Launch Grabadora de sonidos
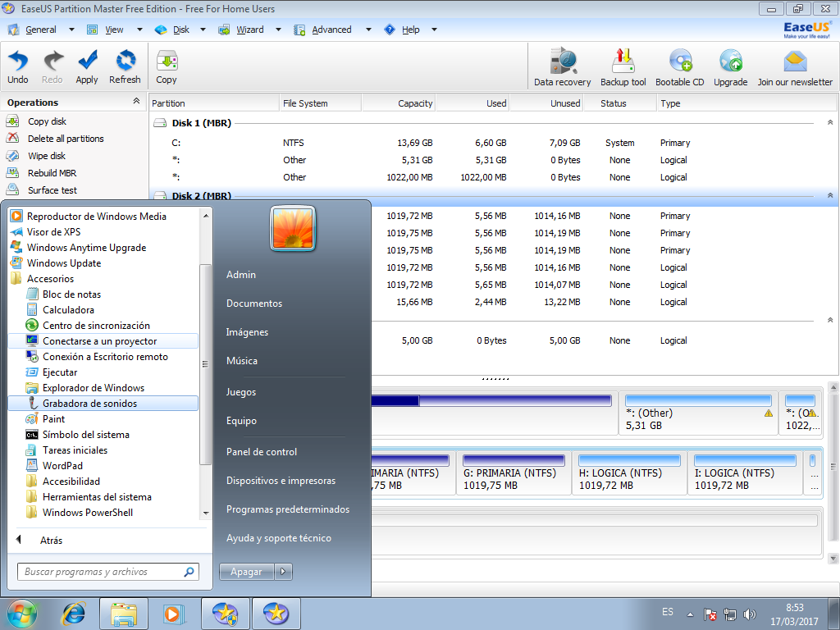The height and width of the screenshot is (630, 840). 103,404
